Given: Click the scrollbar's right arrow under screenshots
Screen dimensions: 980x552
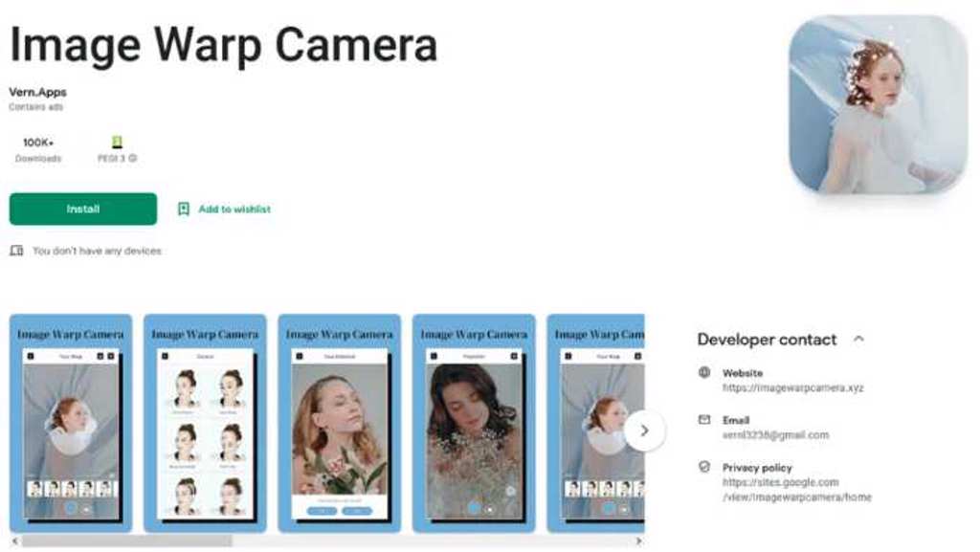Looking at the screenshot, I should point(638,541).
